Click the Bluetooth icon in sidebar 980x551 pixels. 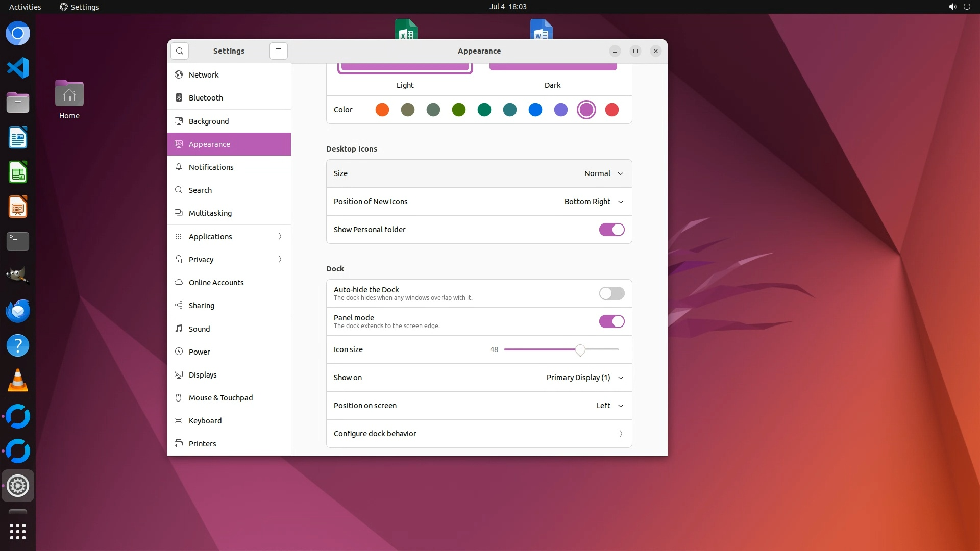pyautogui.click(x=179, y=97)
